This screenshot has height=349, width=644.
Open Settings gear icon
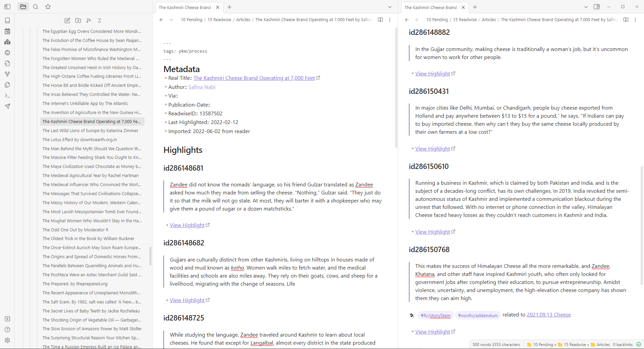(x=7, y=340)
